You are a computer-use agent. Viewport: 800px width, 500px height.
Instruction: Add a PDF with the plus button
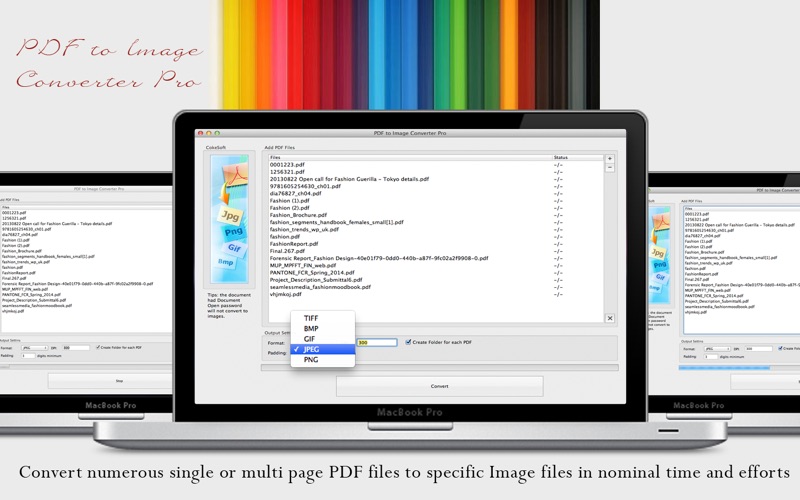coord(610,159)
